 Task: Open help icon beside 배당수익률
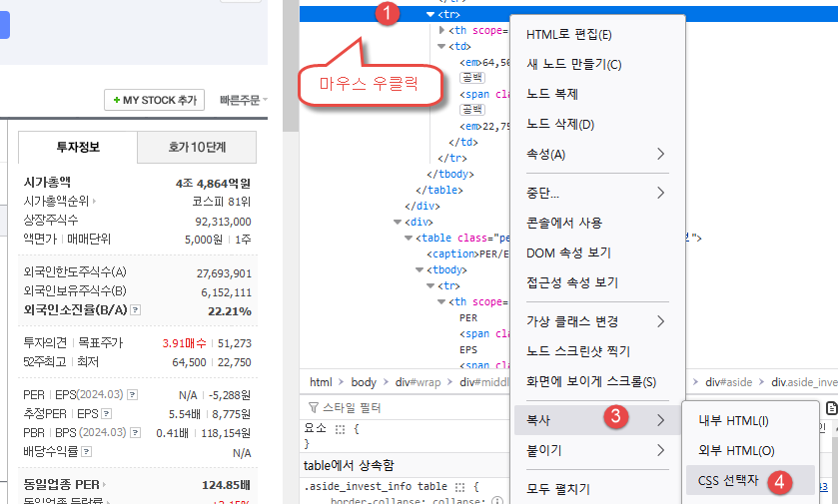[87, 452]
